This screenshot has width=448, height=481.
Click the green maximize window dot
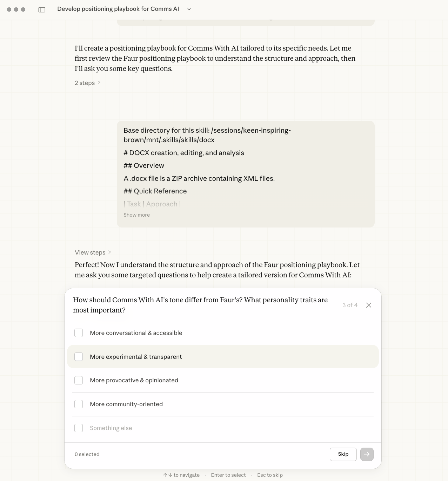pos(23,9)
